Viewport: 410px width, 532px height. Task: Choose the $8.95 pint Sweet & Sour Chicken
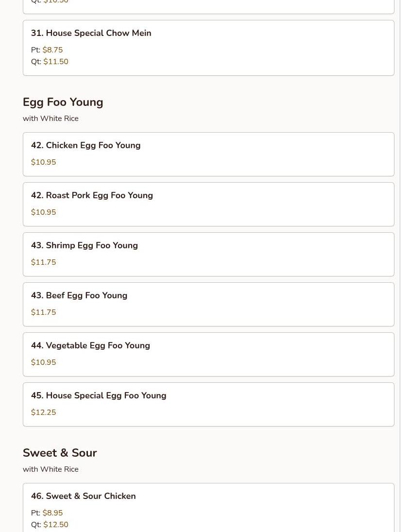[52, 513]
